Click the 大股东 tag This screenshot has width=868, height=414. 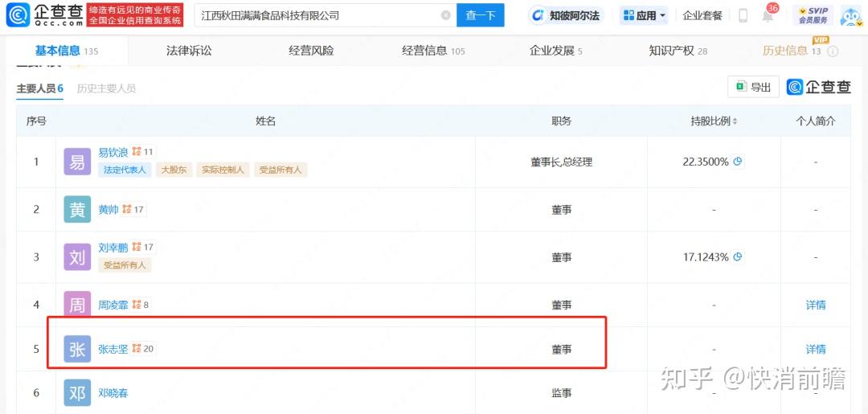174,170
